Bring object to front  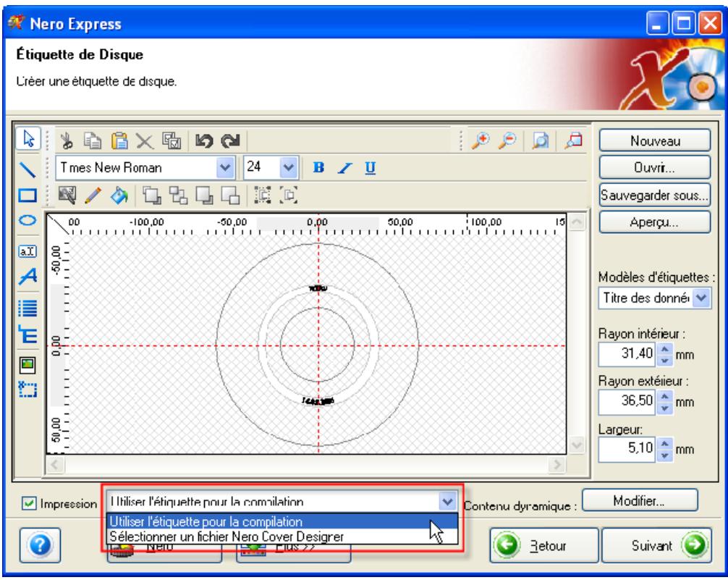coord(152,196)
